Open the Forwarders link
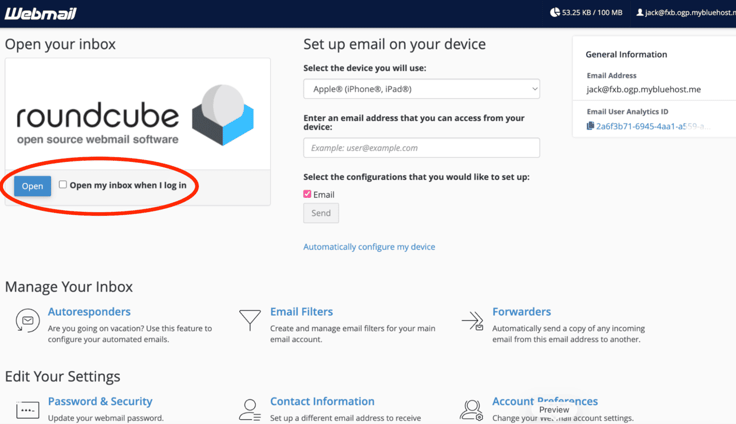 point(521,311)
